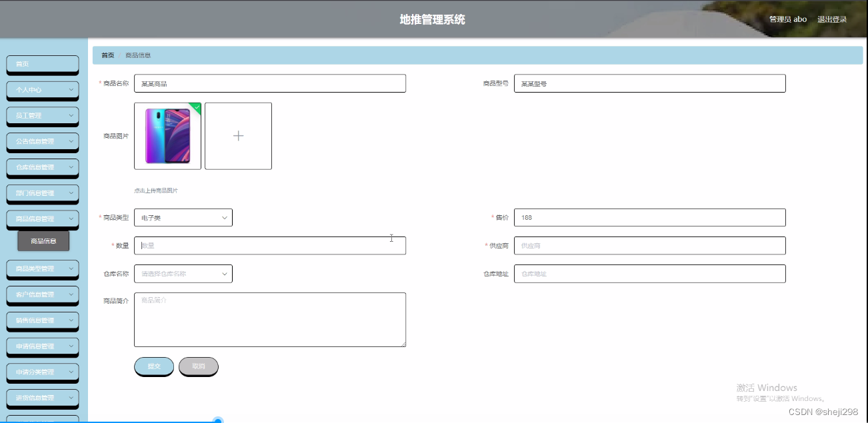Collapse the 商品信息管理 sidebar menu
The width and height of the screenshot is (868, 423).
tap(42, 218)
